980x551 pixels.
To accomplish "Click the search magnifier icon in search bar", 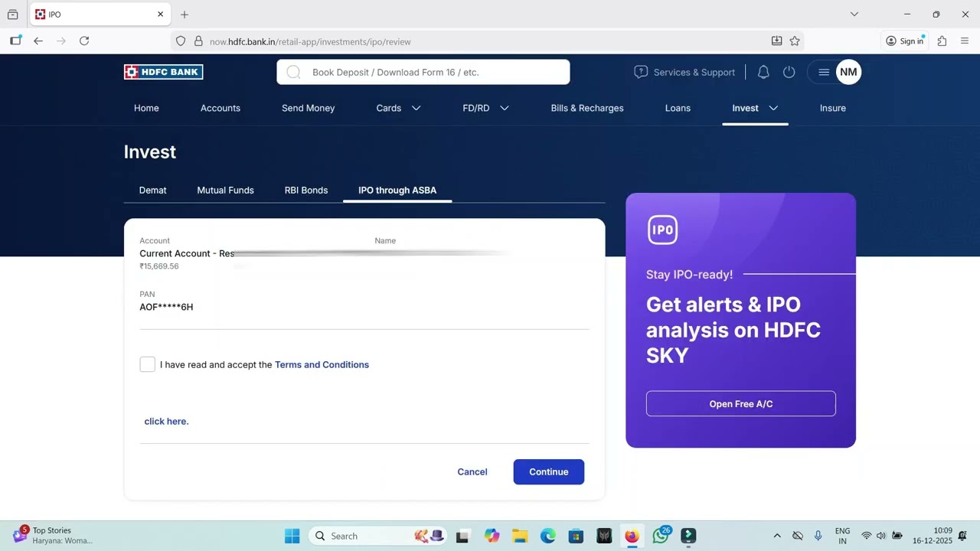I will pos(293,73).
